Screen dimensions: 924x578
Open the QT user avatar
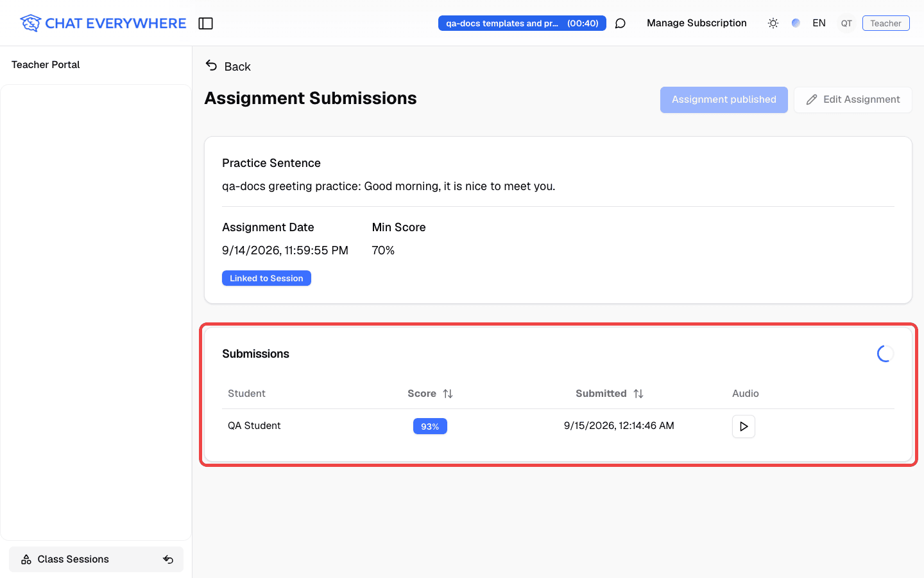pyautogui.click(x=846, y=23)
